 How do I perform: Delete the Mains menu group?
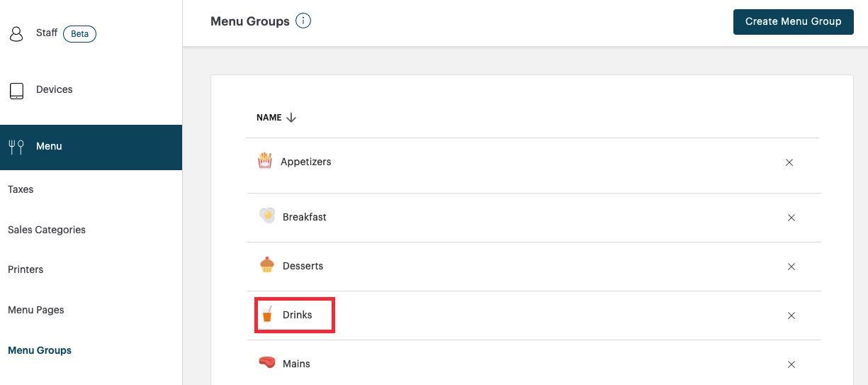(x=791, y=364)
